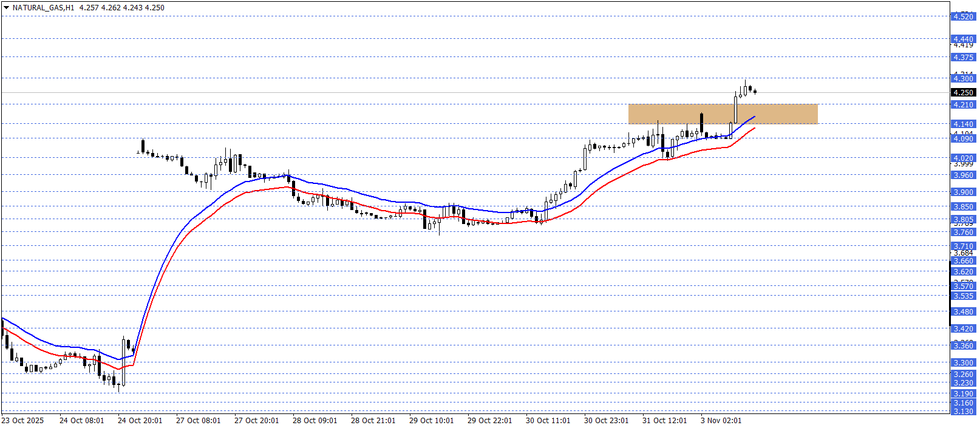Click the 29 Oct 22:01 time label
Viewport: 980px width, 428px height.
[x=489, y=421]
